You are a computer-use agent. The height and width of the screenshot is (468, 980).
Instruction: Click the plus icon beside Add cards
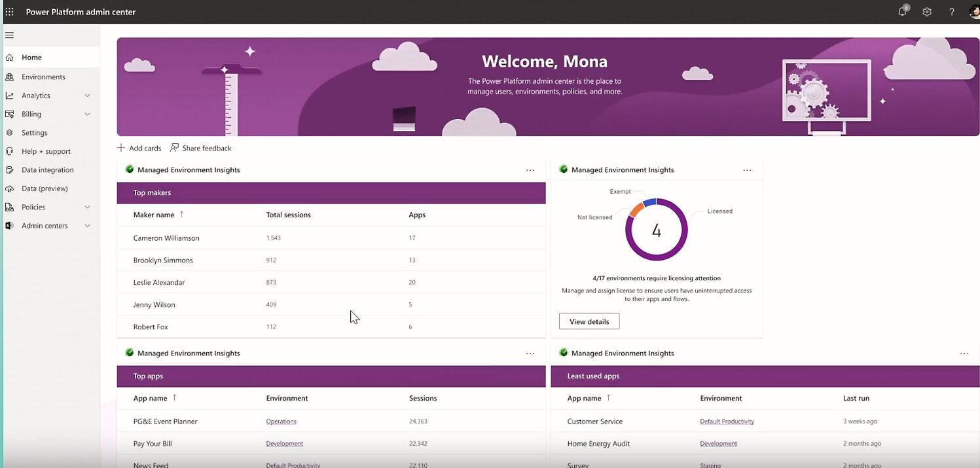(121, 148)
